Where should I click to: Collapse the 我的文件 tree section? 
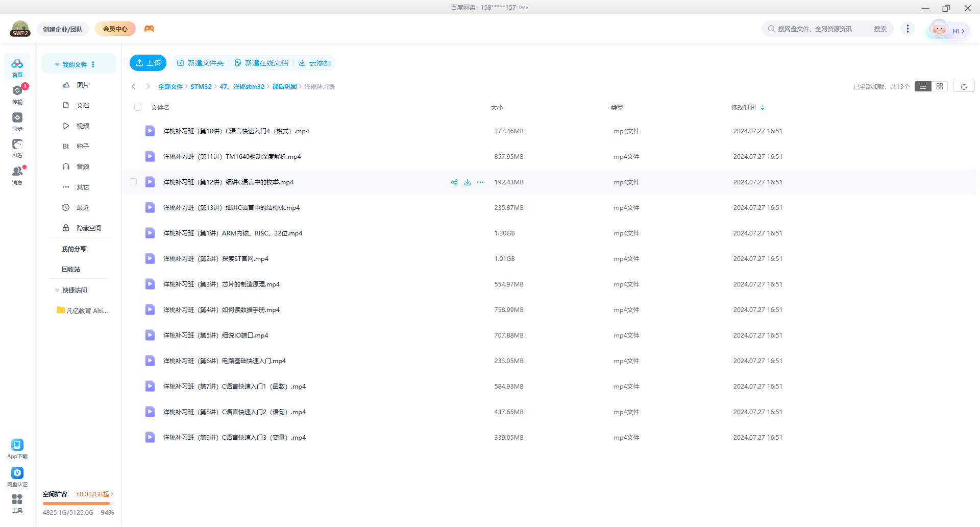click(x=57, y=65)
